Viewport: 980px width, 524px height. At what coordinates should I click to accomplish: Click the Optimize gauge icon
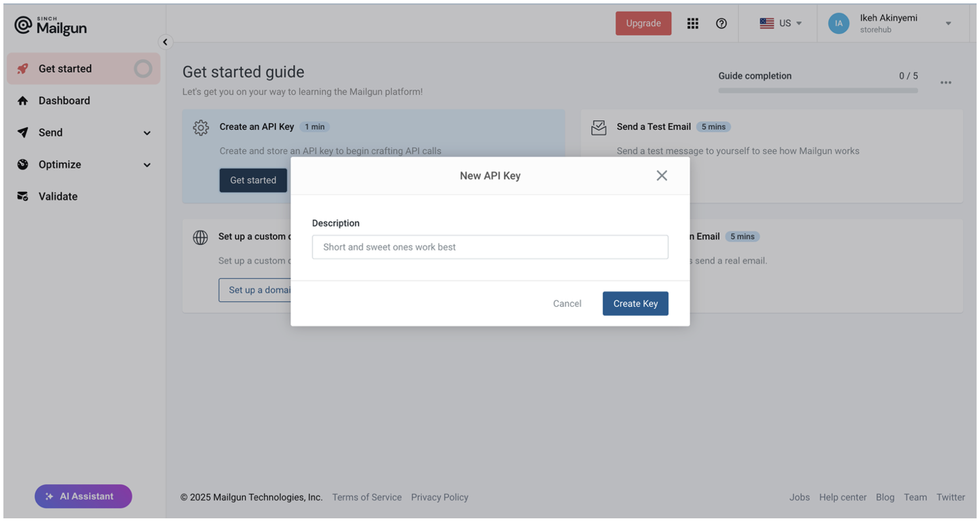tap(23, 164)
